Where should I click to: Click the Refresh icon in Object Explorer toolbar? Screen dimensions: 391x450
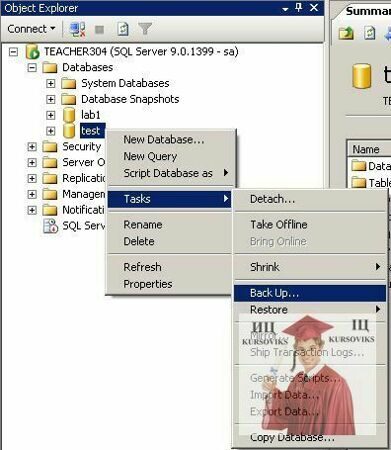(x=123, y=29)
